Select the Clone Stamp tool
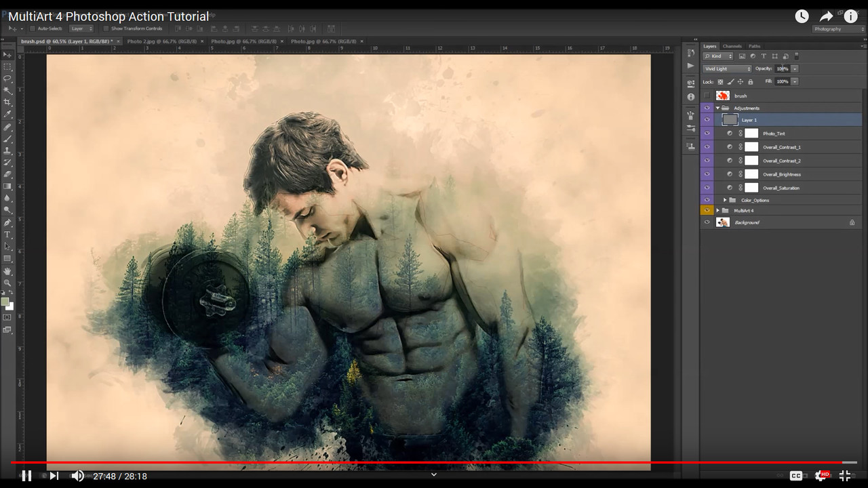868x488 pixels. point(7,152)
